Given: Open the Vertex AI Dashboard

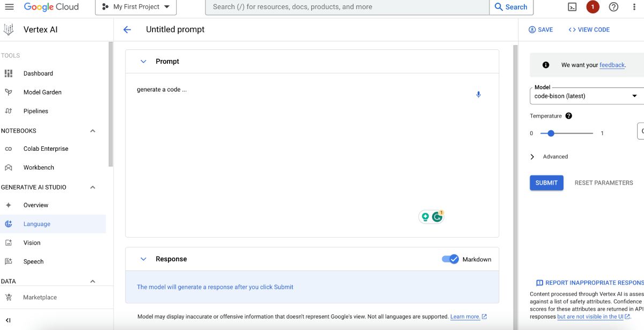Looking at the screenshot, I should click(38, 73).
